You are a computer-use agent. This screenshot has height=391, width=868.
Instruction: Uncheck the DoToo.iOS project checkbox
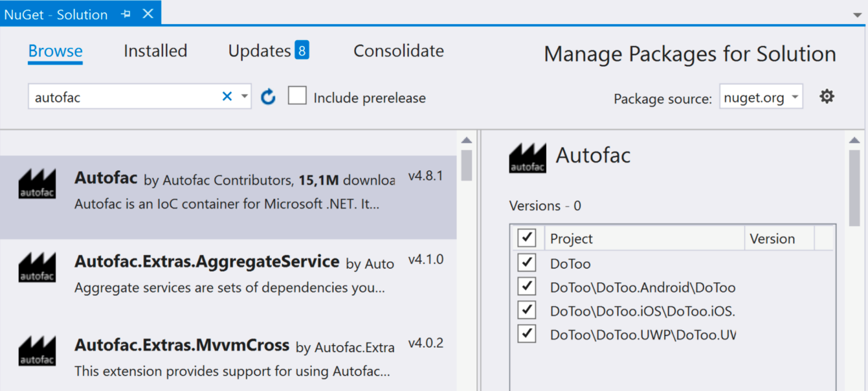click(x=527, y=311)
